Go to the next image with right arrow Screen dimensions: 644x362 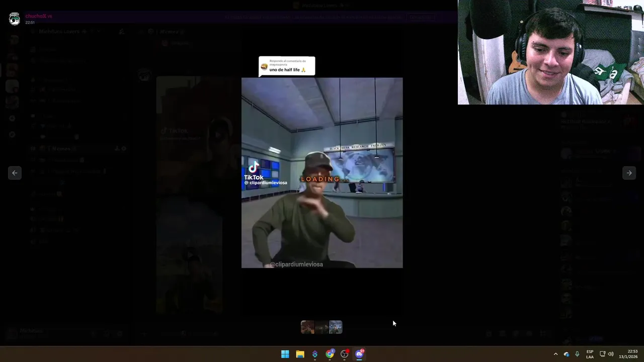coord(629,173)
